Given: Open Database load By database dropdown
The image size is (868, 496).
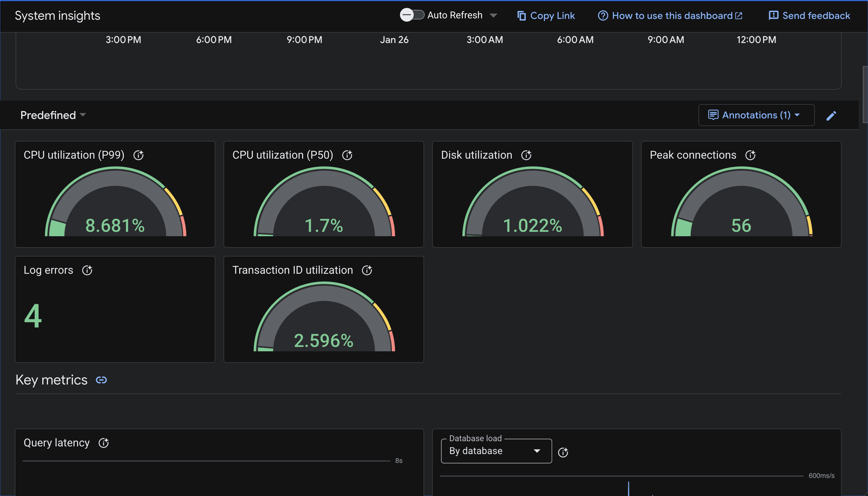Looking at the screenshot, I should coord(496,451).
